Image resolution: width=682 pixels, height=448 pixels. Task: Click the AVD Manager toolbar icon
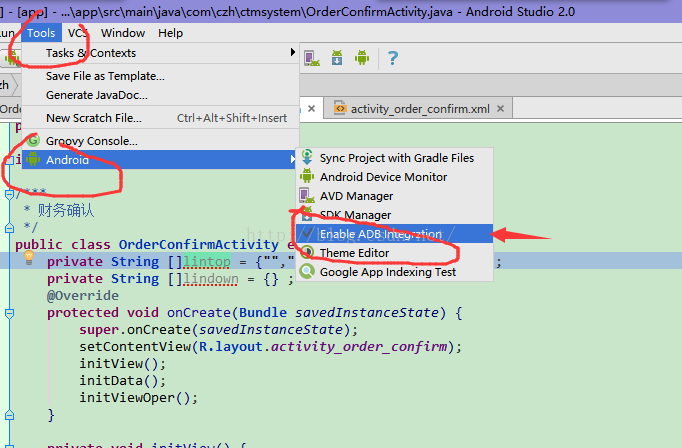(x=311, y=58)
